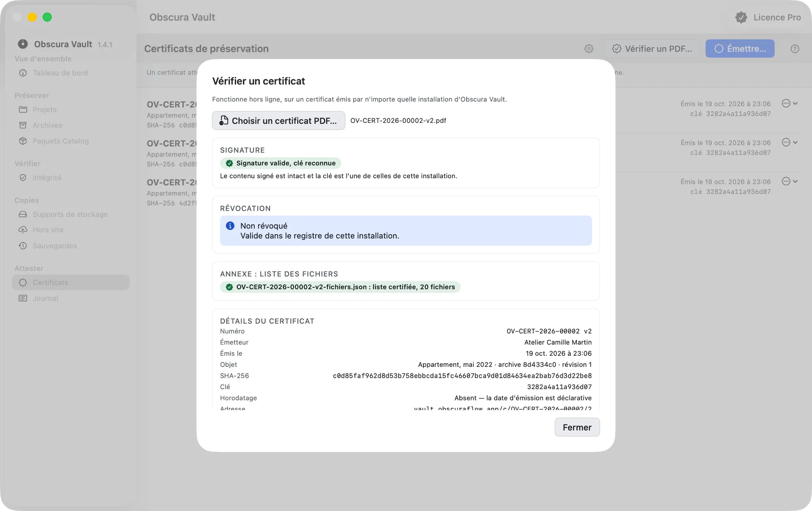
Task: Click the Licence Pro badge icon
Action: point(741,17)
